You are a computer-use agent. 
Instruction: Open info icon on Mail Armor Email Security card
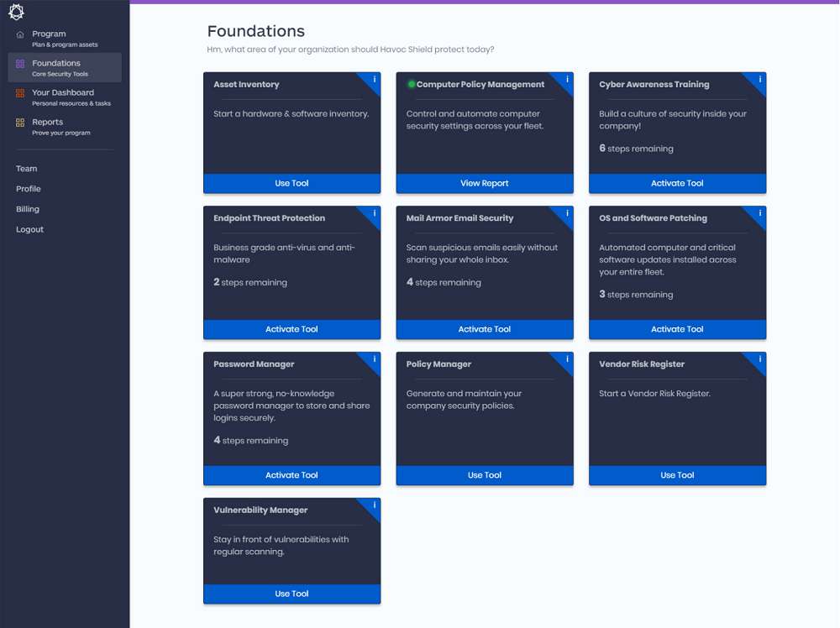click(567, 213)
